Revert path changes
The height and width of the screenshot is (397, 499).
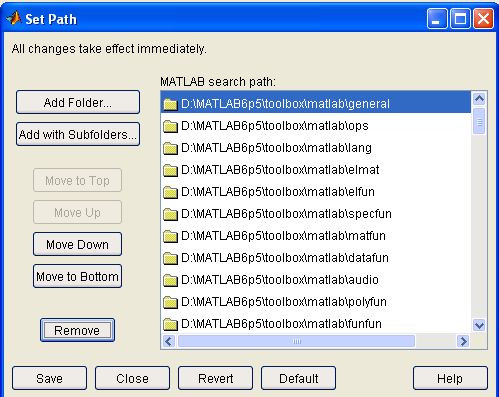(x=215, y=378)
